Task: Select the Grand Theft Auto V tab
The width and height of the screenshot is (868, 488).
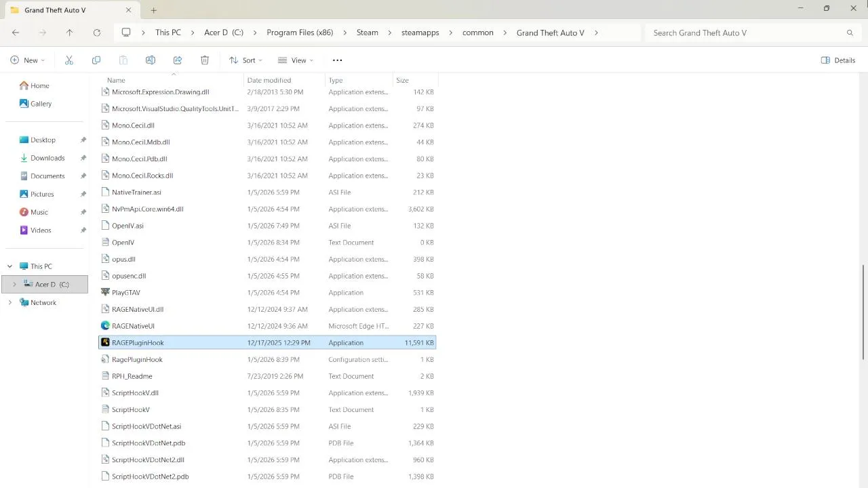Action: (71, 10)
